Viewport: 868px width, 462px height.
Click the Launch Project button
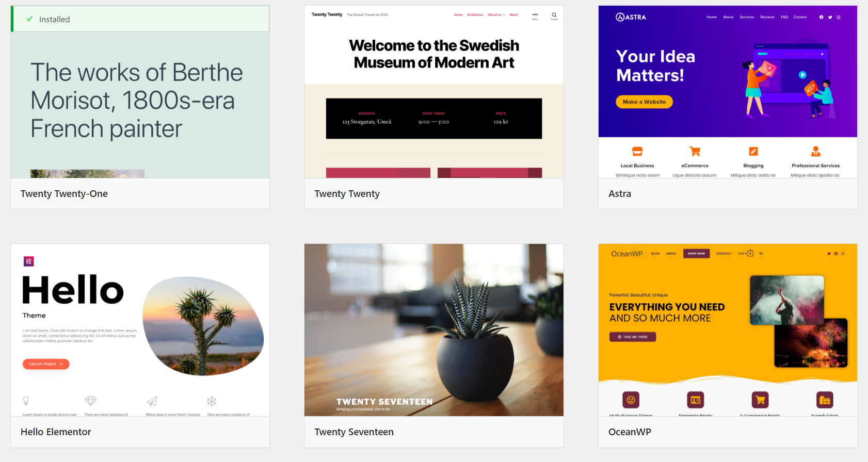(x=46, y=364)
